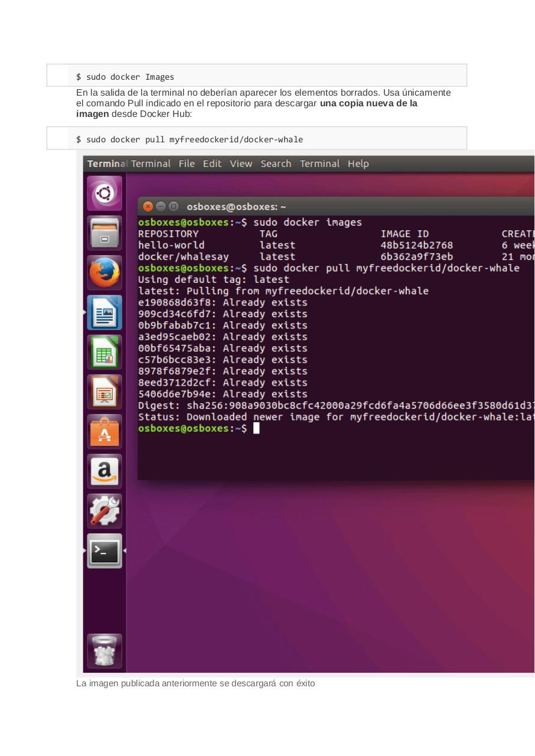Expand the File menu

(x=187, y=164)
